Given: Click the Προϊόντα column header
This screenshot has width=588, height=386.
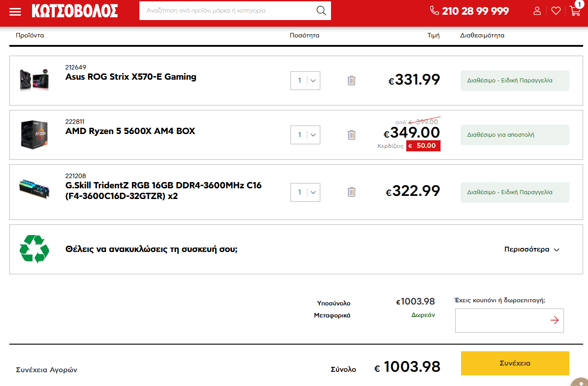Looking at the screenshot, I should tap(30, 35).
